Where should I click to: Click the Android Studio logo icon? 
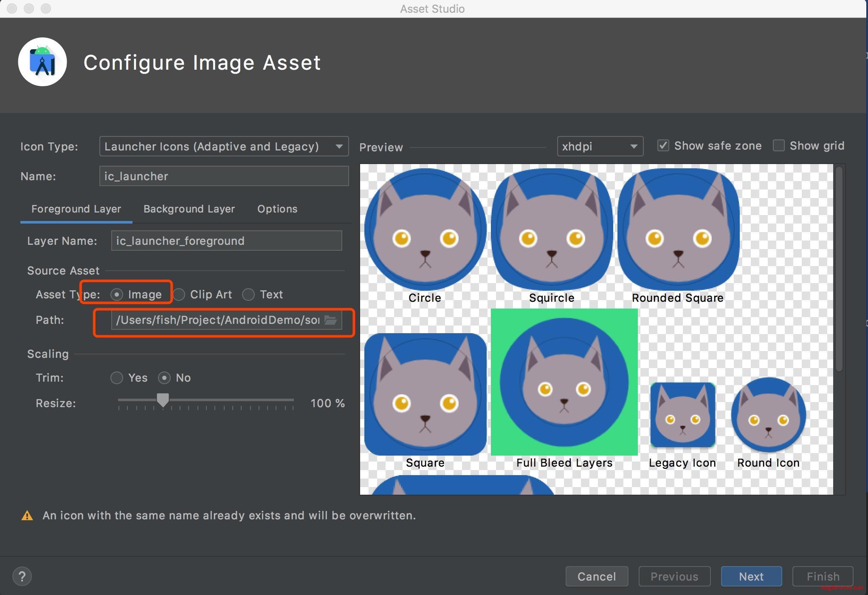point(42,62)
